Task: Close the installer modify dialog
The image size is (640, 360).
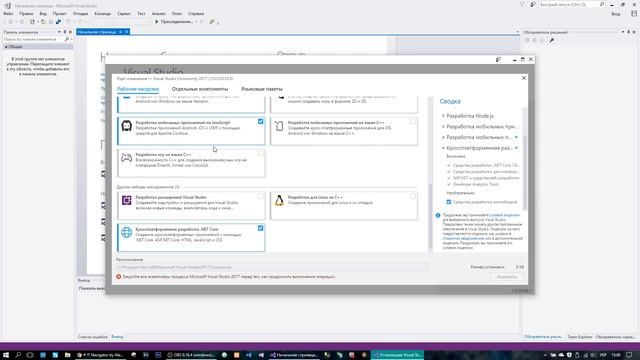Action: [524, 78]
